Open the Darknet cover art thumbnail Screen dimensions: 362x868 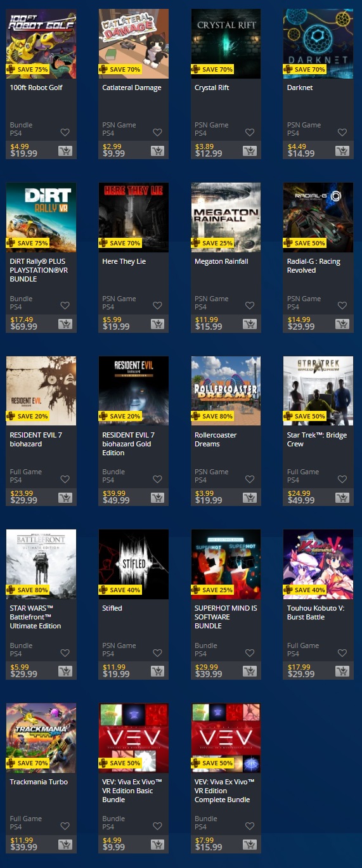(318, 44)
